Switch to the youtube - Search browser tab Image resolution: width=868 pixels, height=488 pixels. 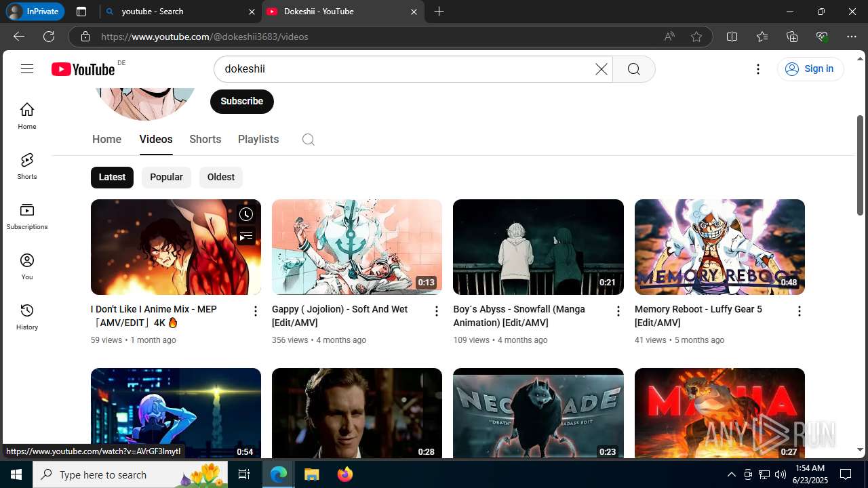coord(180,12)
